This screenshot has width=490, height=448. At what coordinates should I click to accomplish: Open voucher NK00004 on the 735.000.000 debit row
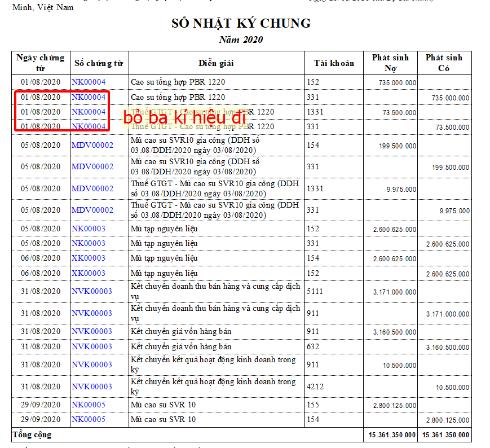[88, 82]
